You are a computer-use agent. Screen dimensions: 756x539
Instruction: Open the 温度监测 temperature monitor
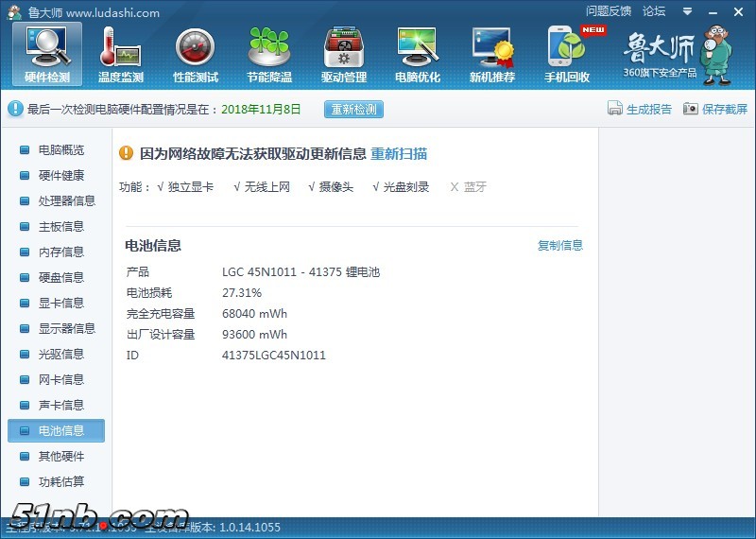coord(121,54)
